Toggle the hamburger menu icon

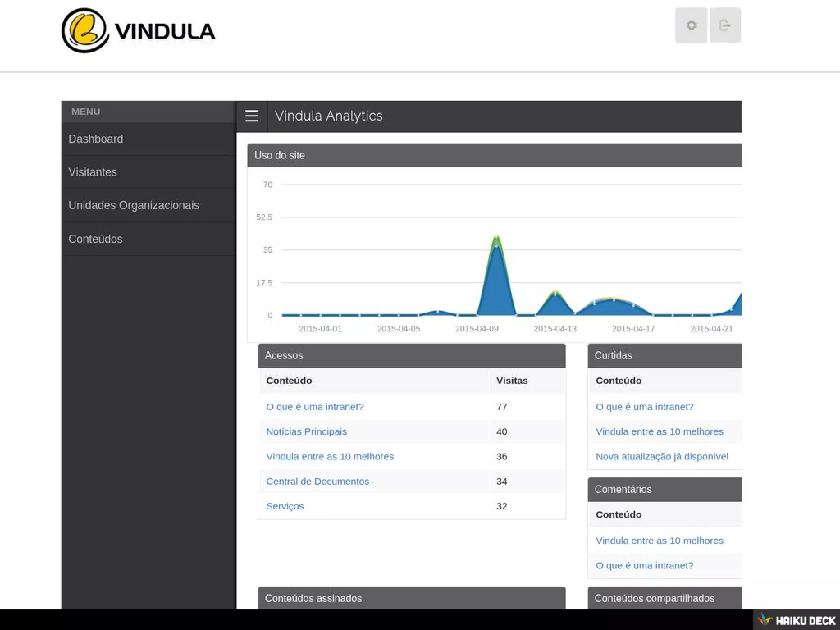[x=252, y=116]
